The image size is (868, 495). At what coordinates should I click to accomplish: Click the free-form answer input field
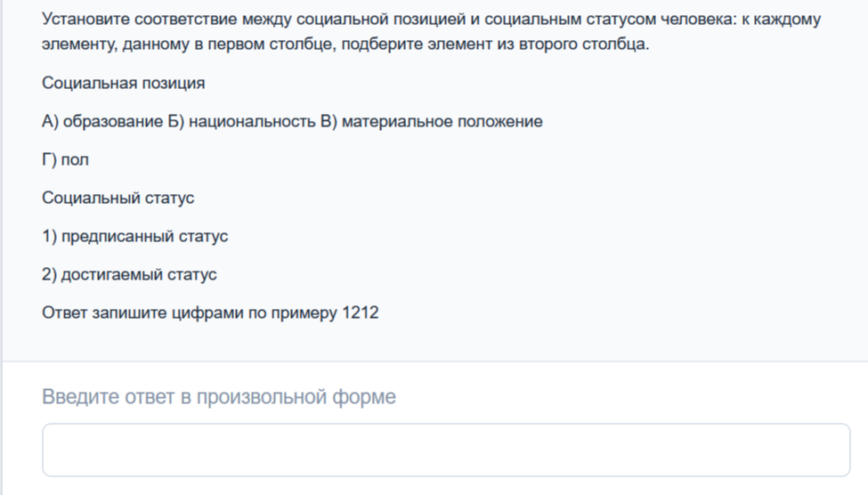[445, 450]
